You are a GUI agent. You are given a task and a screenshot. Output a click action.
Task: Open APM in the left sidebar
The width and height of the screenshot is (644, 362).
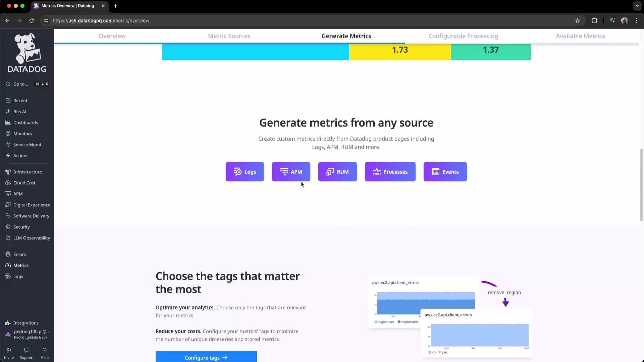pos(18,194)
